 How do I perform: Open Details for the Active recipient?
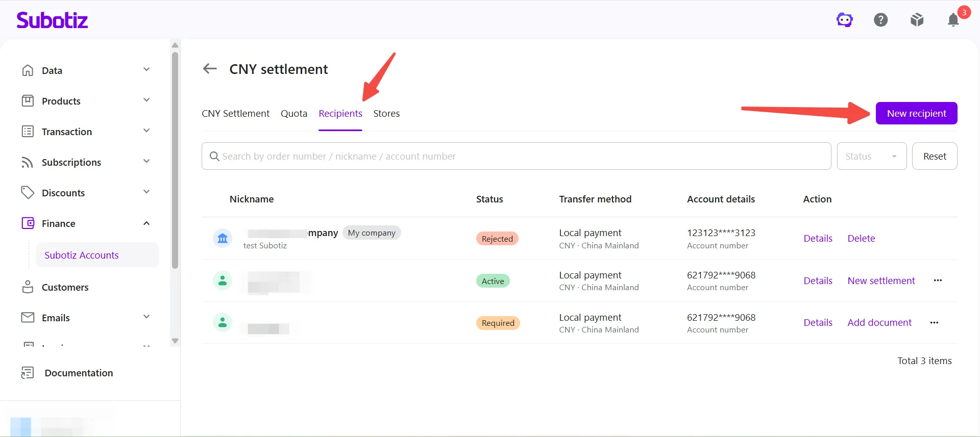[818, 280]
